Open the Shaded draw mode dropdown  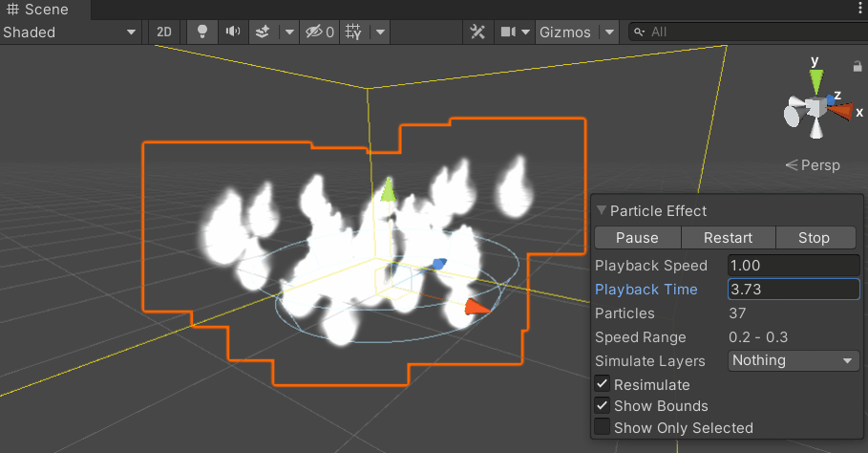(70, 32)
